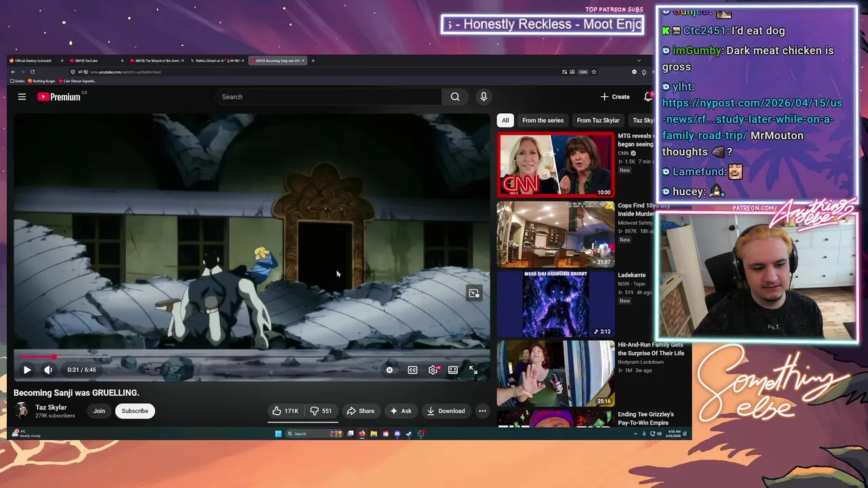Reload the current page
The image size is (868, 488).
point(32,72)
